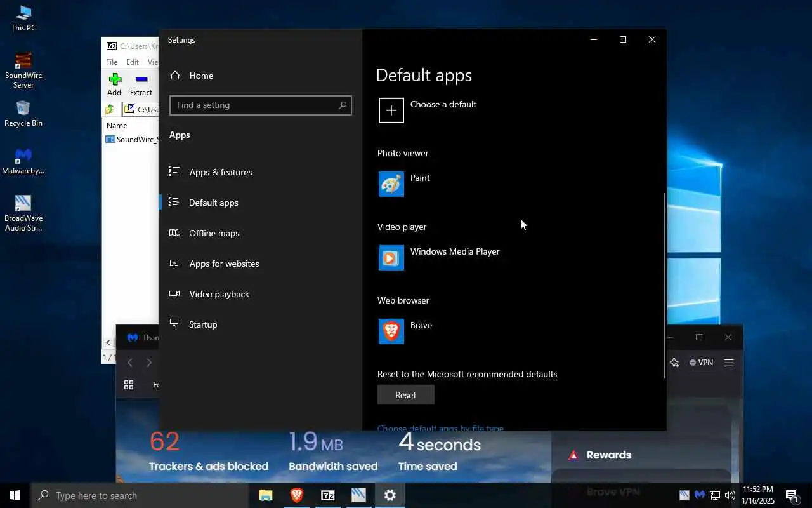Change Windows Media Player video default
The image size is (812, 508).
coord(439,258)
